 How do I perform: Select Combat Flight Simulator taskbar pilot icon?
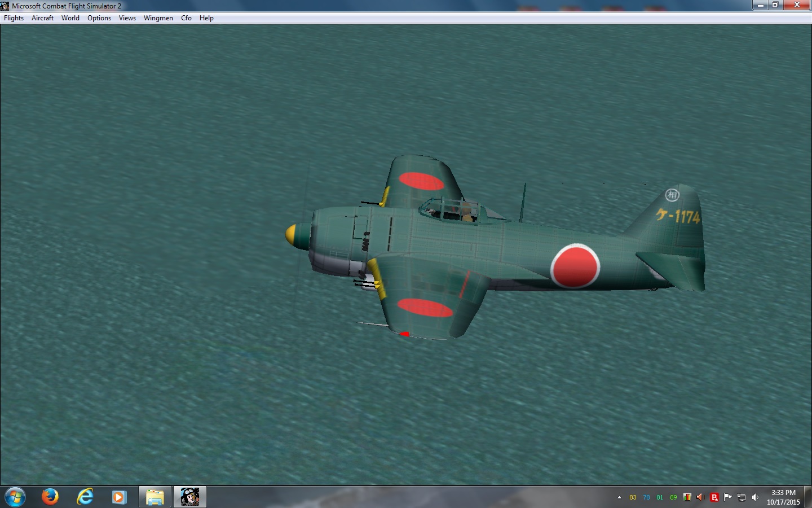click(190, 497)
